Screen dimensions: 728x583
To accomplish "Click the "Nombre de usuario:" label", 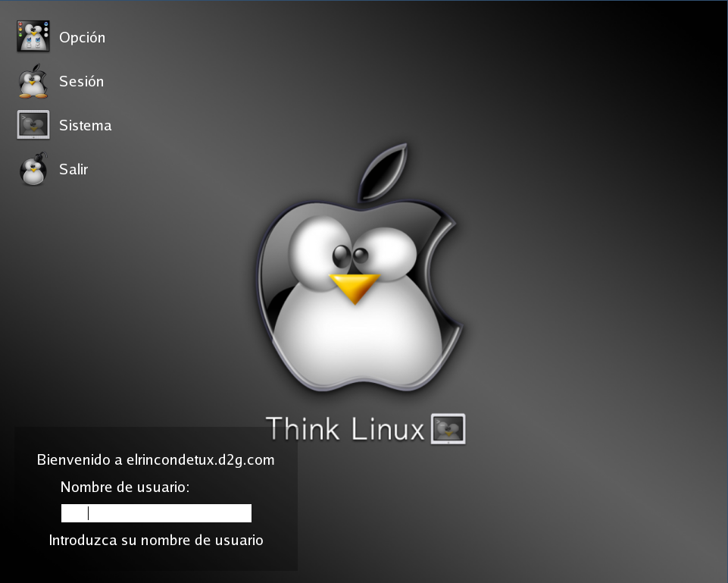I will [x=125, y=487].
